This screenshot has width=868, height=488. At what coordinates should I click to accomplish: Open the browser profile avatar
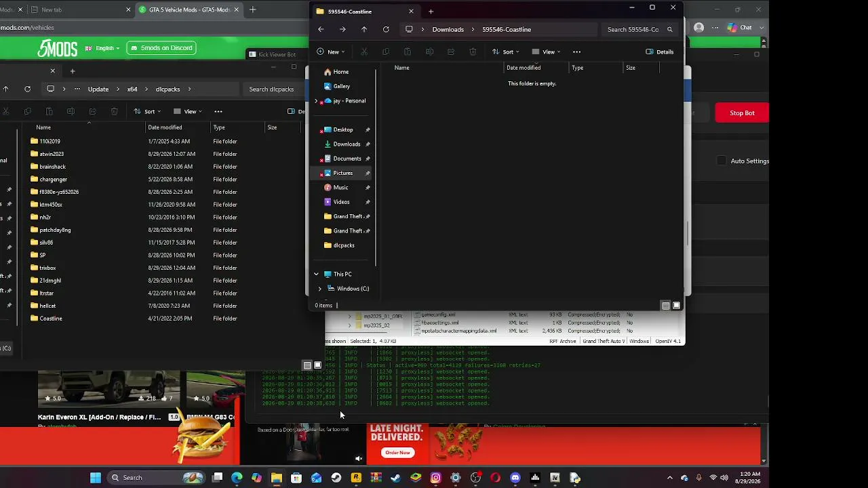pos(698,28)
